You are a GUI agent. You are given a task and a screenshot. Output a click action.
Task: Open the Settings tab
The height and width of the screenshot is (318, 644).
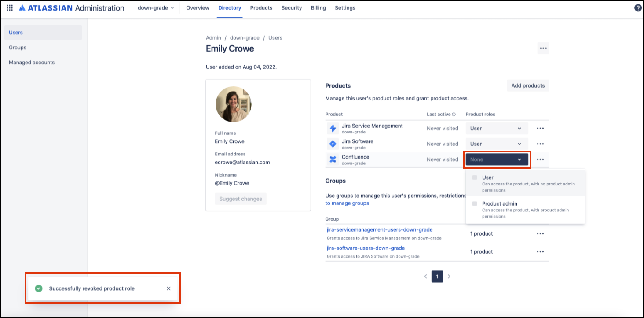345,8
